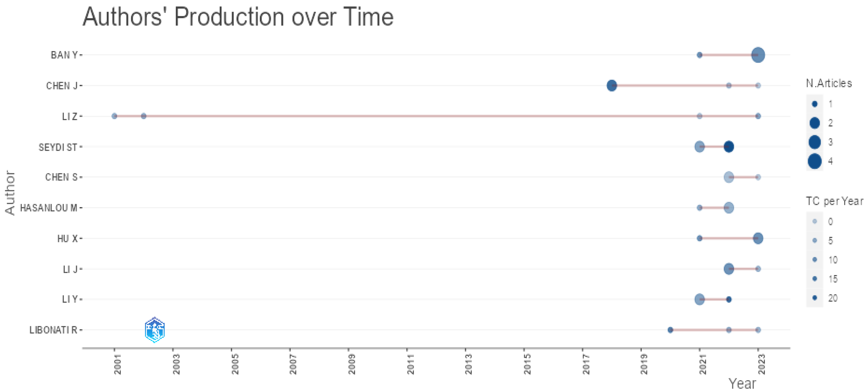Select the TC per Year 20 legend dot
The width and height of the screenshot is (868, 392).
814,298
